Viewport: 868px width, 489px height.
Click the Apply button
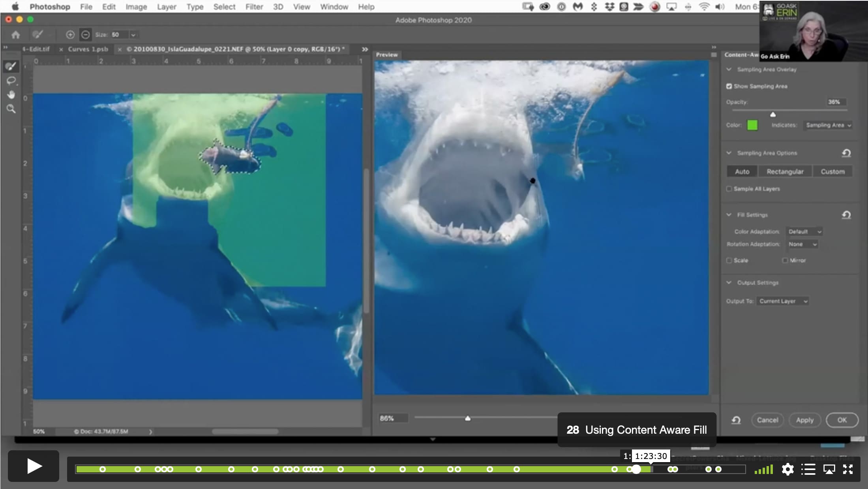click(804, 420)
